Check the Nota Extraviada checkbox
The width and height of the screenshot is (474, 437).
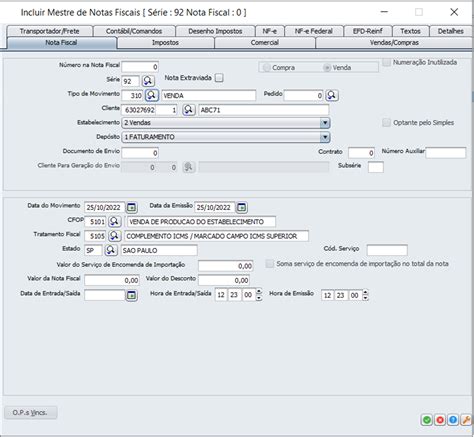point(219,78)
